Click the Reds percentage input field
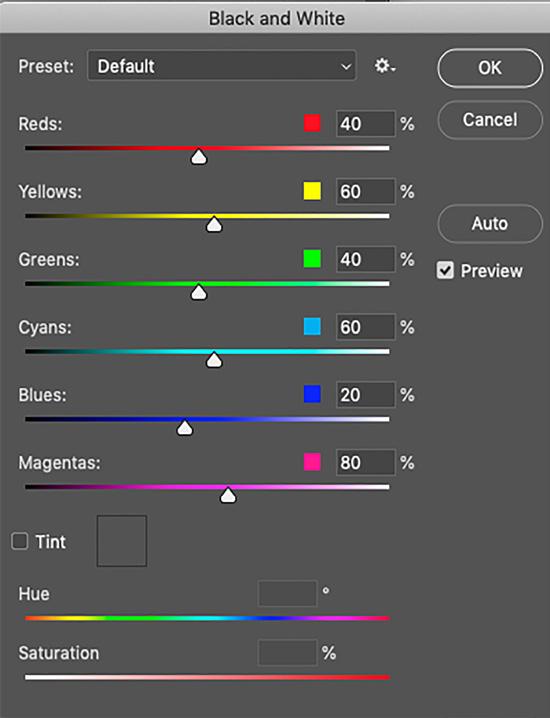The height and width of the screenshot is (718, 550). coord(365,124)
